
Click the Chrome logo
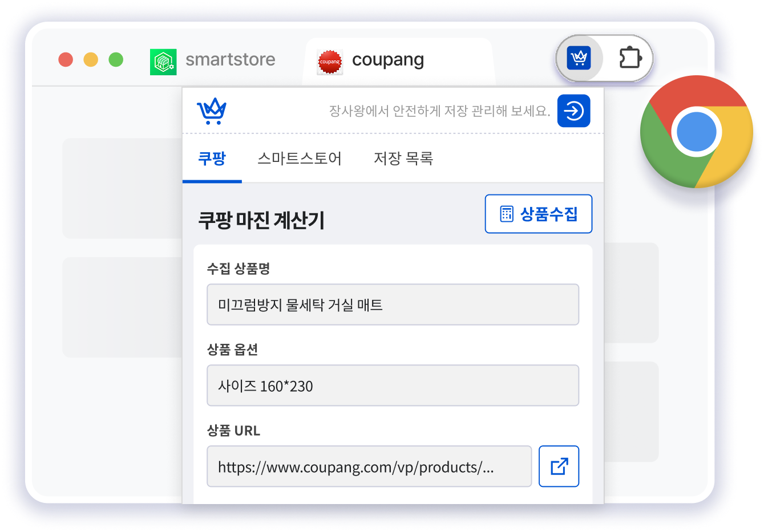(x=696, y=131)
